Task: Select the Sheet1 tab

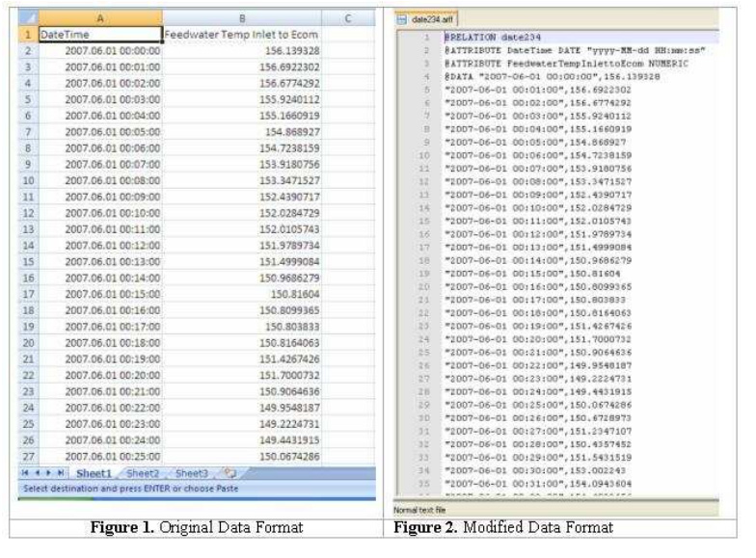Action: coord(94,473)
